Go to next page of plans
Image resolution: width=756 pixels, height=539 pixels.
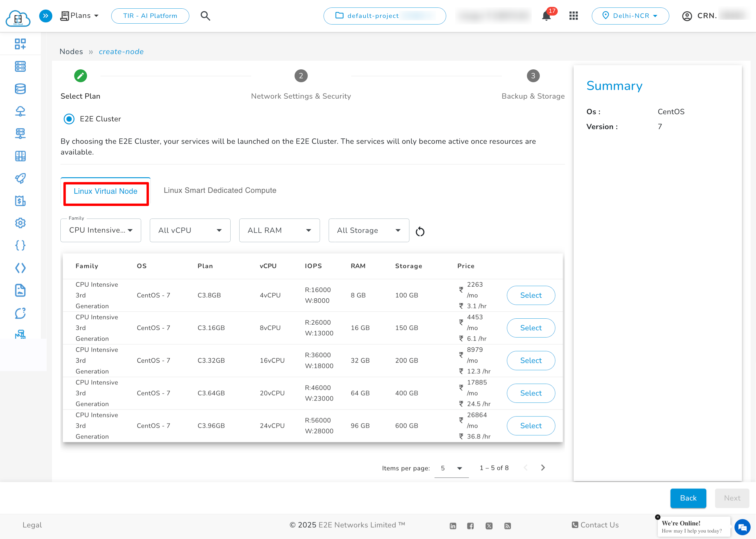pos(543,468)
